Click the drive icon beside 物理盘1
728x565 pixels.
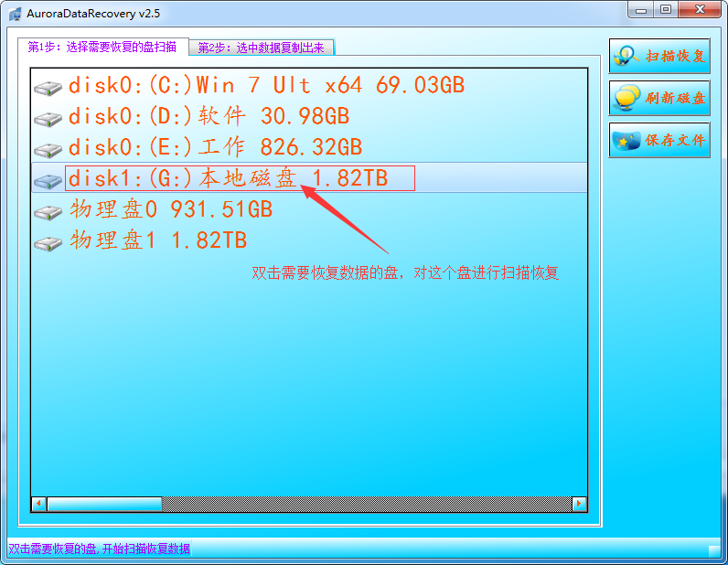click(48, 243)
